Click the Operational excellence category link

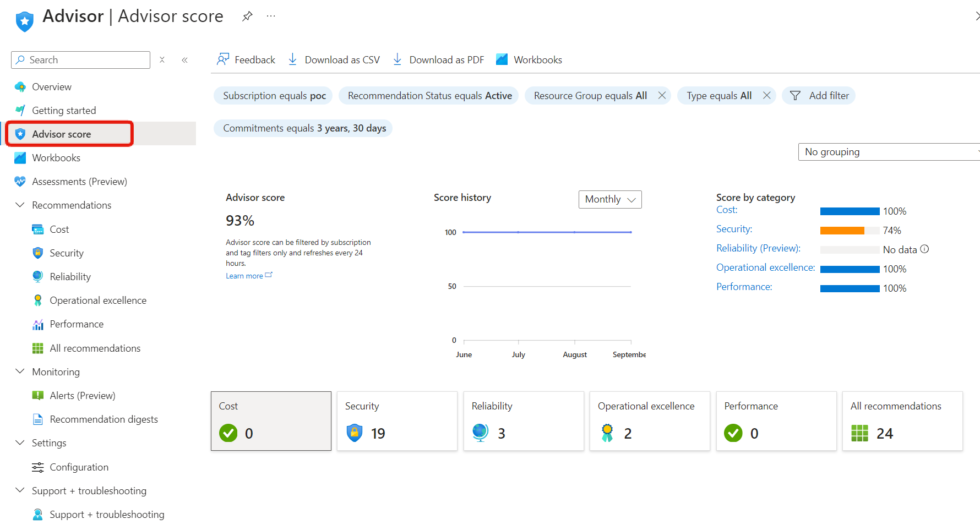(x=765, y=267)
